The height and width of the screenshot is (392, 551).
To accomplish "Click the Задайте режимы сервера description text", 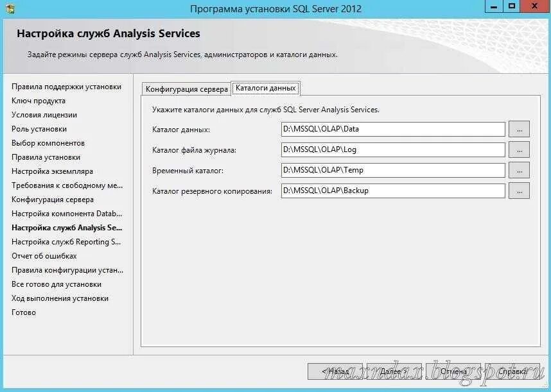I will (182, 55).
